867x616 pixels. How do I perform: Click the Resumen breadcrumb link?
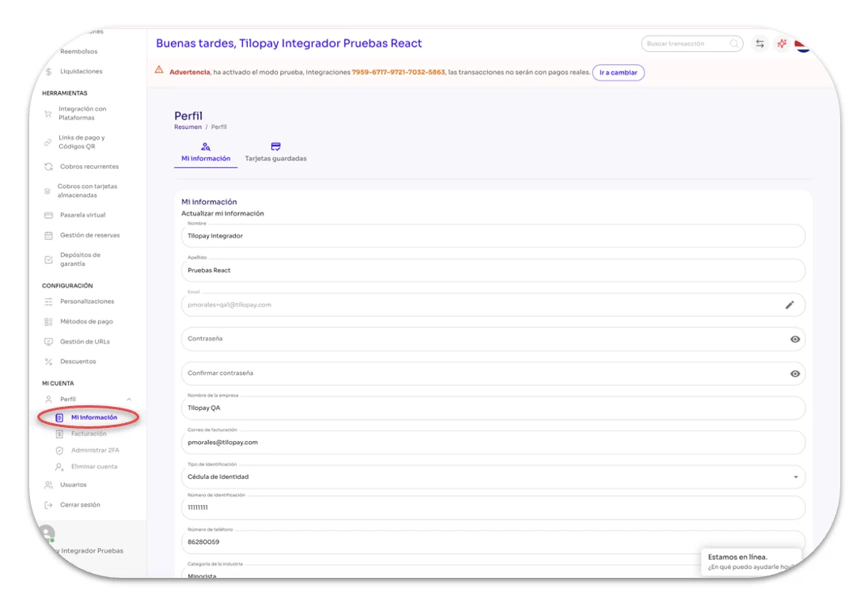(188, 127)
